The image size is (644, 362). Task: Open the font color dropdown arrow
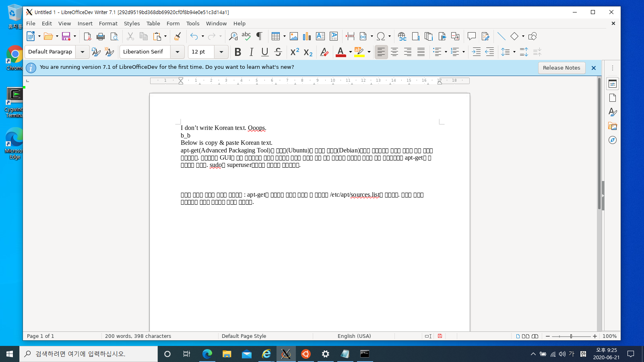tap(351, 52)
